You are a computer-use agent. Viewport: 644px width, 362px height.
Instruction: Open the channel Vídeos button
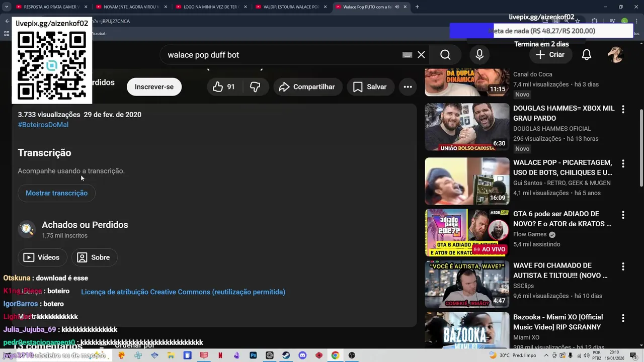(x=42, y=257)
